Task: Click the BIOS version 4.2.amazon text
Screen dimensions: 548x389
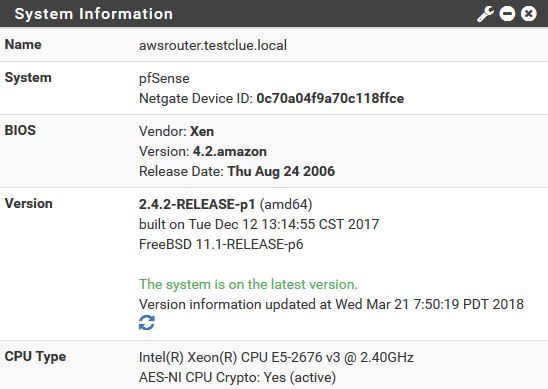Action: tap(230, 152)
